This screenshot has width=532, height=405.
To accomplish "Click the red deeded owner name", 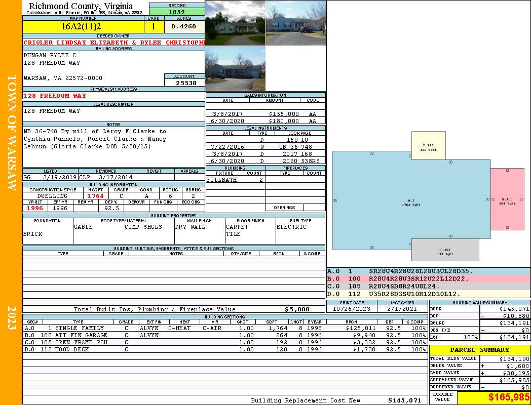I will pos(113,43).
